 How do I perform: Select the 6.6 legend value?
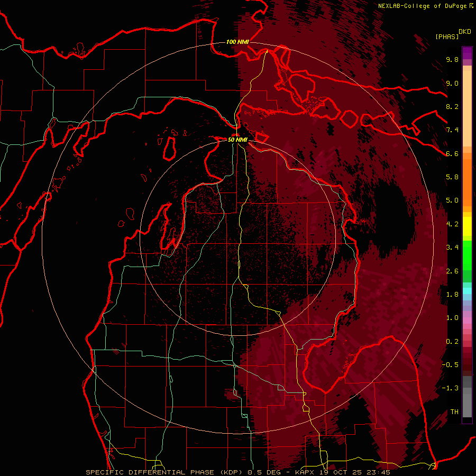point(452,153)
